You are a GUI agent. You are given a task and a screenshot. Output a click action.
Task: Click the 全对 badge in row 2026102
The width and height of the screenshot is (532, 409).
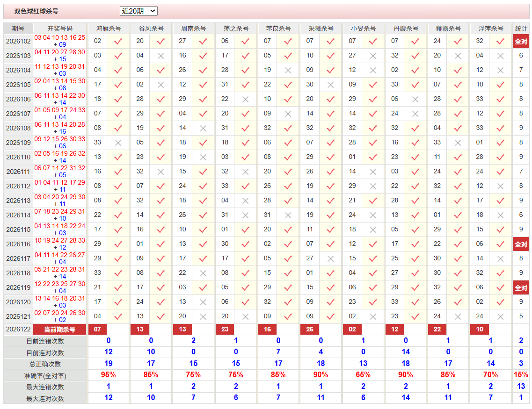click(521, 41)
